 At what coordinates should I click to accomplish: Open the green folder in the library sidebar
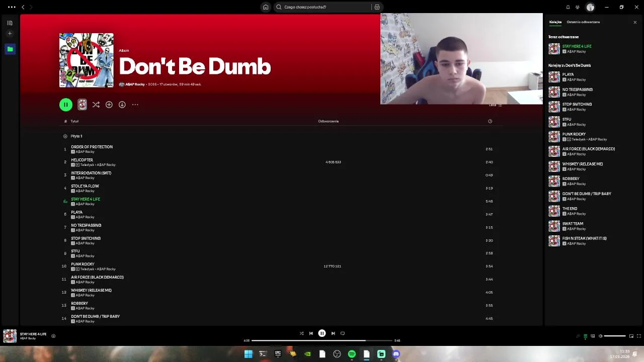10,49
